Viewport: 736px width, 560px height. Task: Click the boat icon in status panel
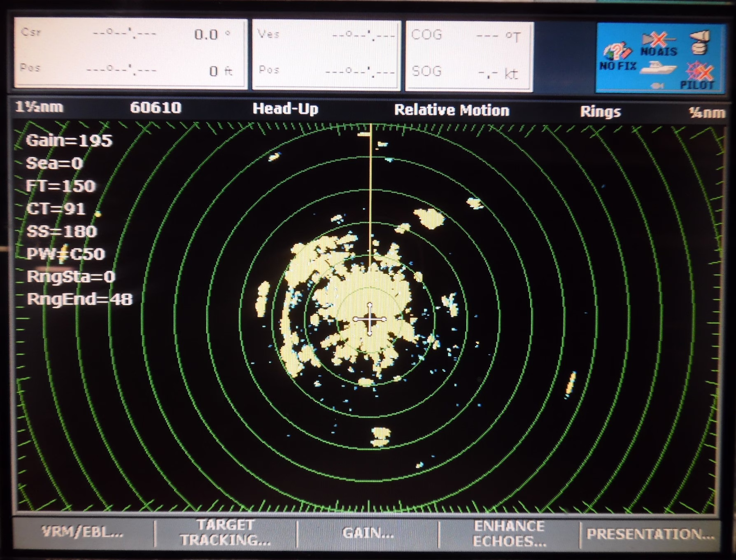tap(659, 68)
